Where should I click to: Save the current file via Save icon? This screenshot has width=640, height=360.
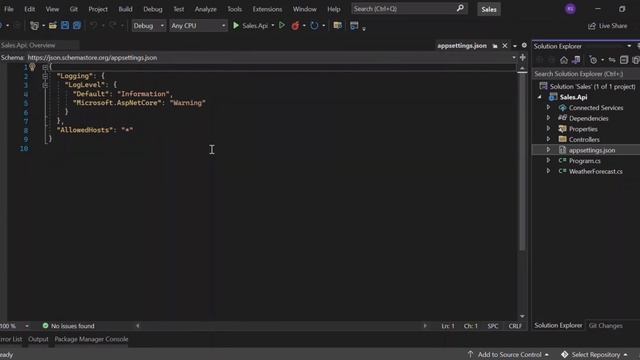[65, 25]
